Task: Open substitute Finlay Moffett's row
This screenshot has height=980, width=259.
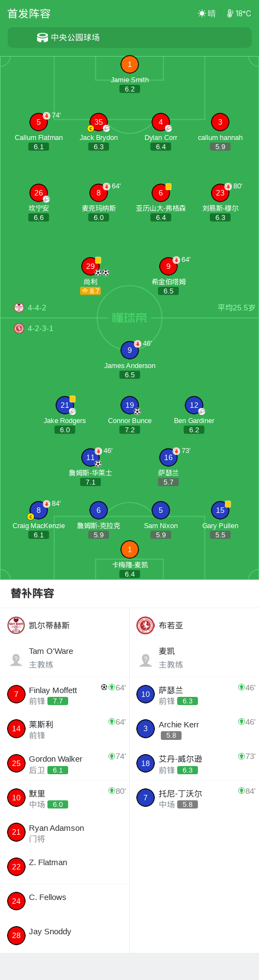Action: (65, 695)
